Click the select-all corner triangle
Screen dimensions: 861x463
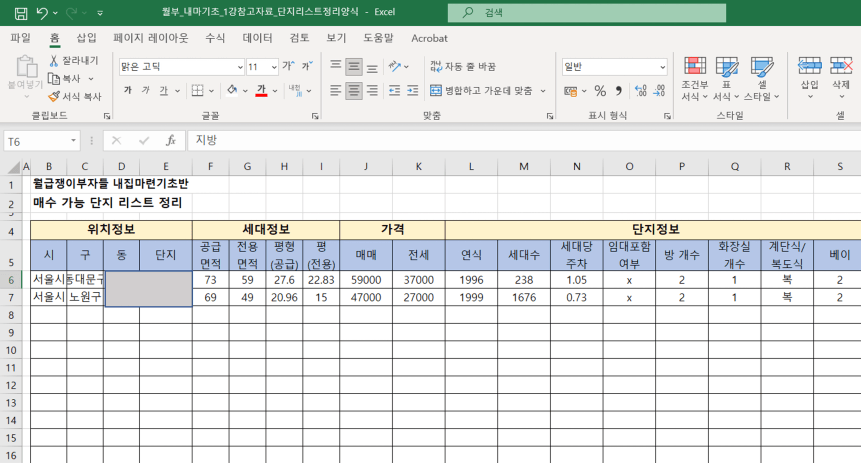pos(13,167)
